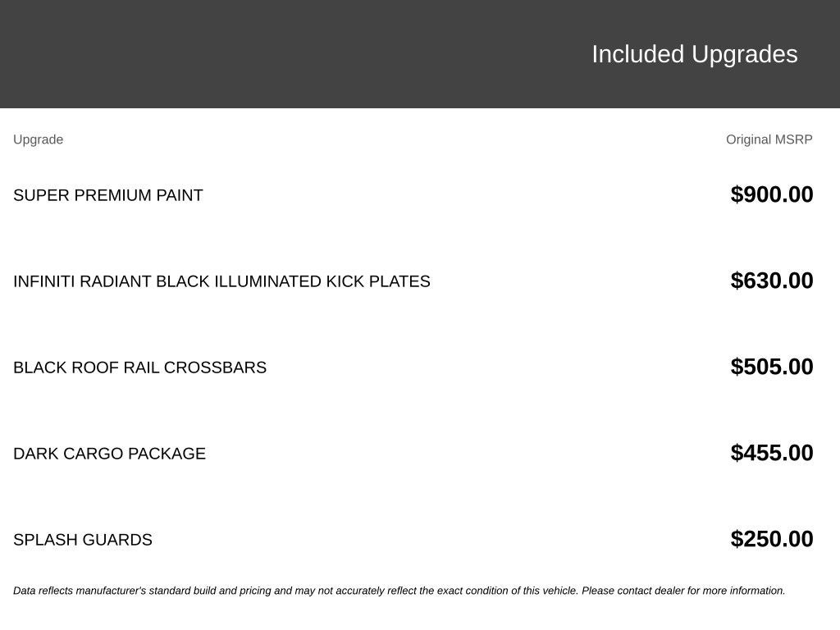Click the $505.00 price value
Image resolution: width=840 pixels, height=630 pixels.
click(771, 367)
